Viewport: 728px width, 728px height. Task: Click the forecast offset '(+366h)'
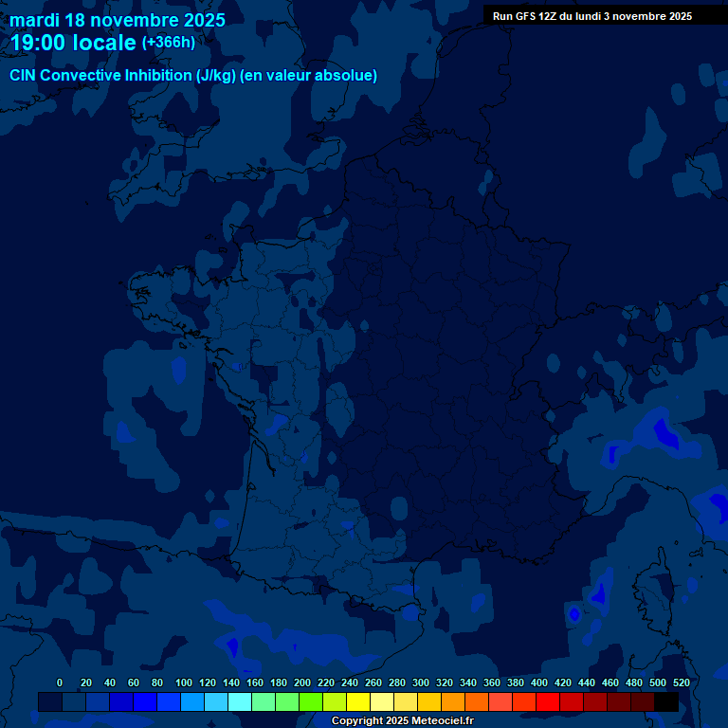click(x=169, y=43)
